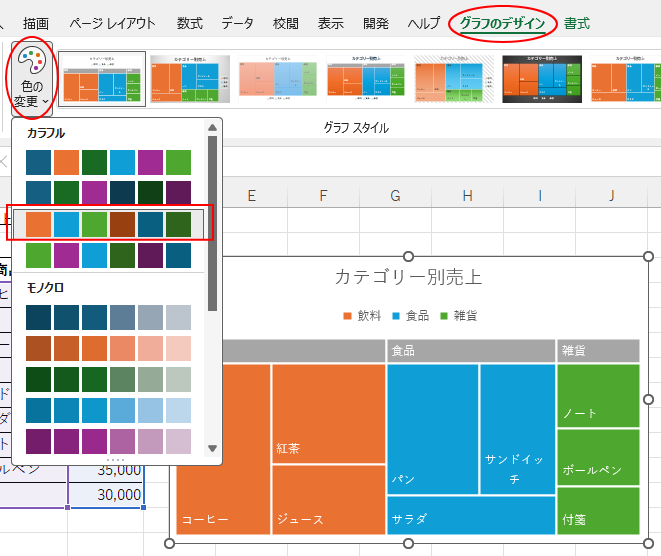This screenshot has width=661, height=556.
Task: Select column J header
Action: (x=611, y=196)
